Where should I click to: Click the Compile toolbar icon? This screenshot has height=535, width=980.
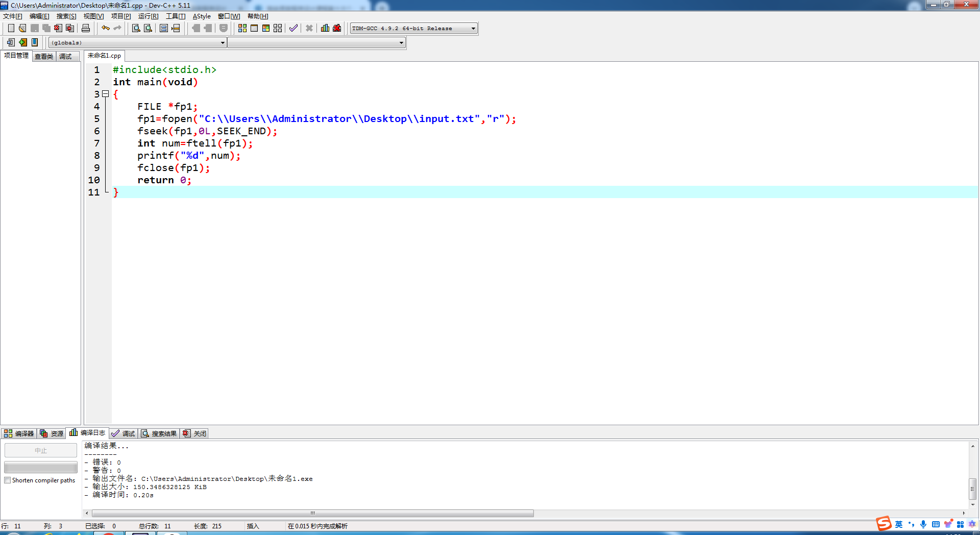pos(242,28)
